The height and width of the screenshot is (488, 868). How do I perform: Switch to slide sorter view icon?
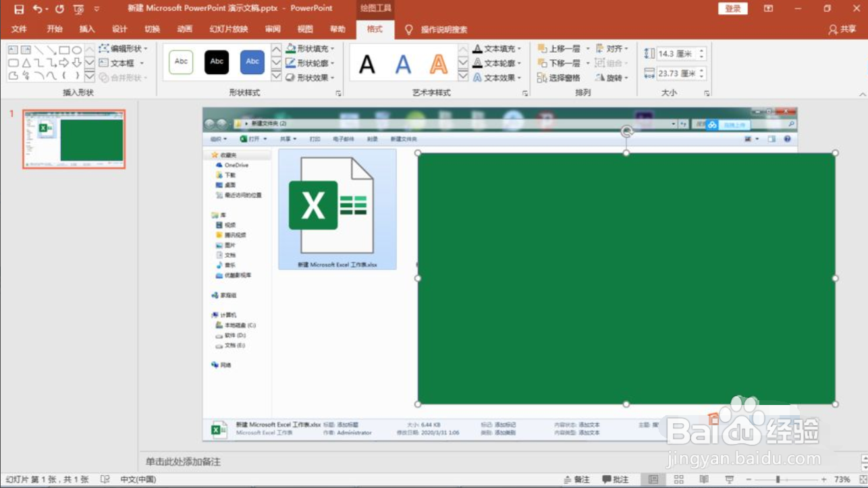(678, 479)
